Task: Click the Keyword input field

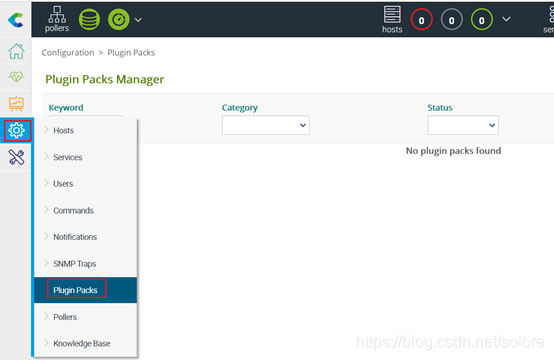Action: [86, 117]
